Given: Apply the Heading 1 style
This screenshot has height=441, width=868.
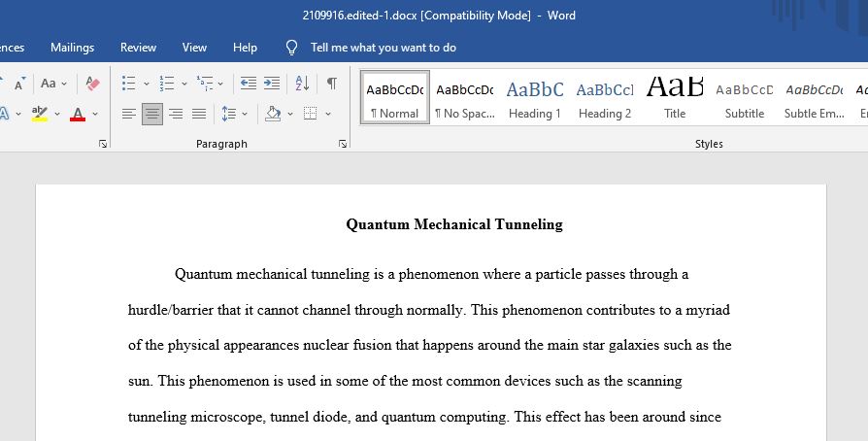Looking at the screenshot, I should tap(535, 97).
